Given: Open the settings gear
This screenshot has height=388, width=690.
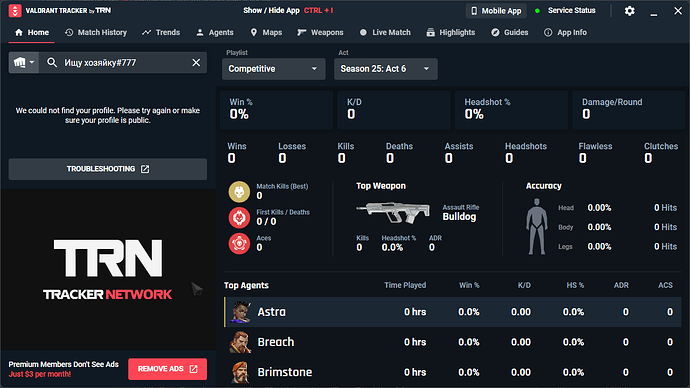Looking at the screenshot, I should (630, 11).
